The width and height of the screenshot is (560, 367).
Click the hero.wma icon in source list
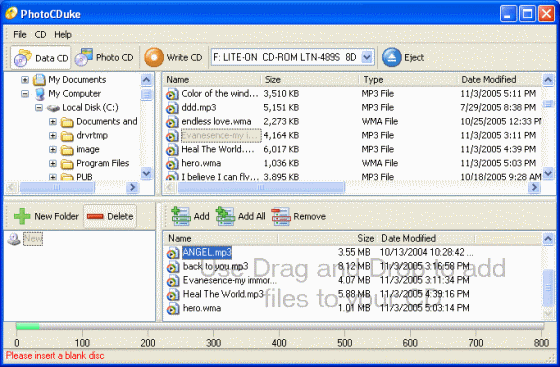tap(172, 164)
